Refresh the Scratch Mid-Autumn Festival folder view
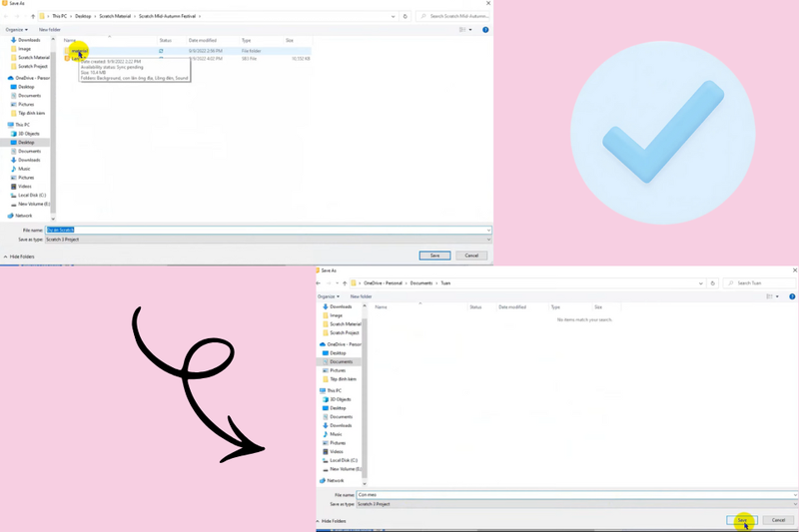The width and height of the screenshot is (799, 532). click(x=405, y=16)
